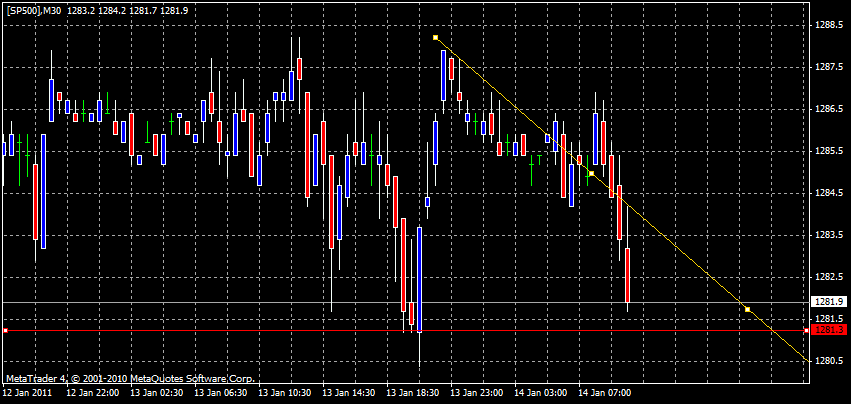The width and height of the screenshot is (851, 404).
Task: Select the trendline's top anchor point
Action: coord(435,37)
